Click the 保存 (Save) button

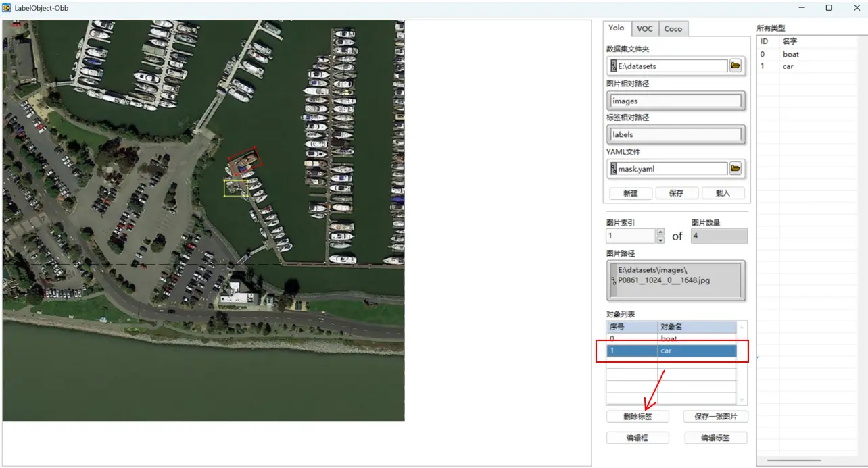pyautogui.click(x=676, y=193)
